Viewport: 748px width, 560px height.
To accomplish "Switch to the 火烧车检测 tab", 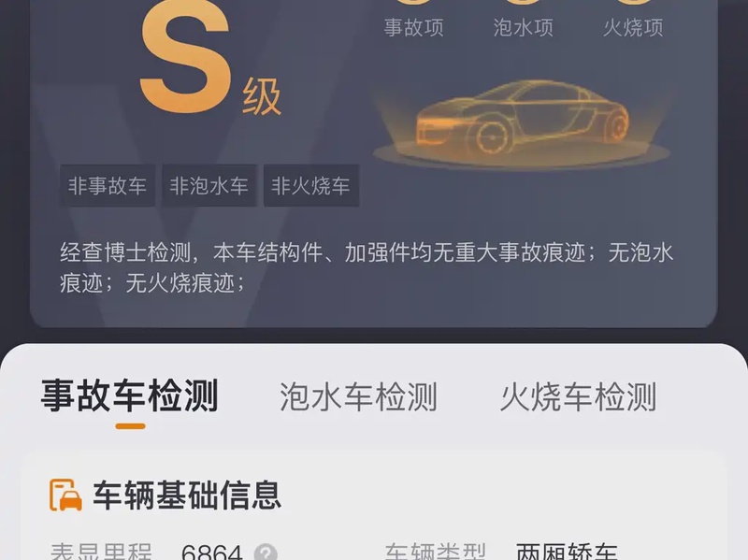I will tap(578, 396).
